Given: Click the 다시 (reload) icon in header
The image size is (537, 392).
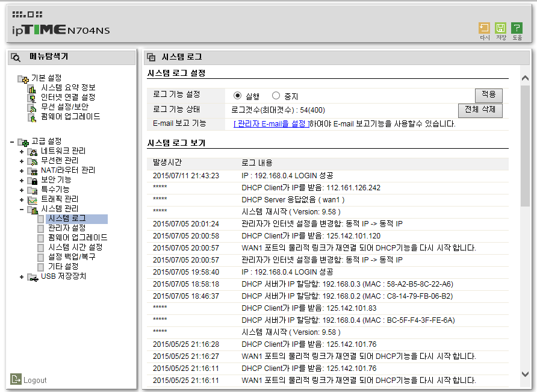Looking at the screenshot, I should pos(484,28).
